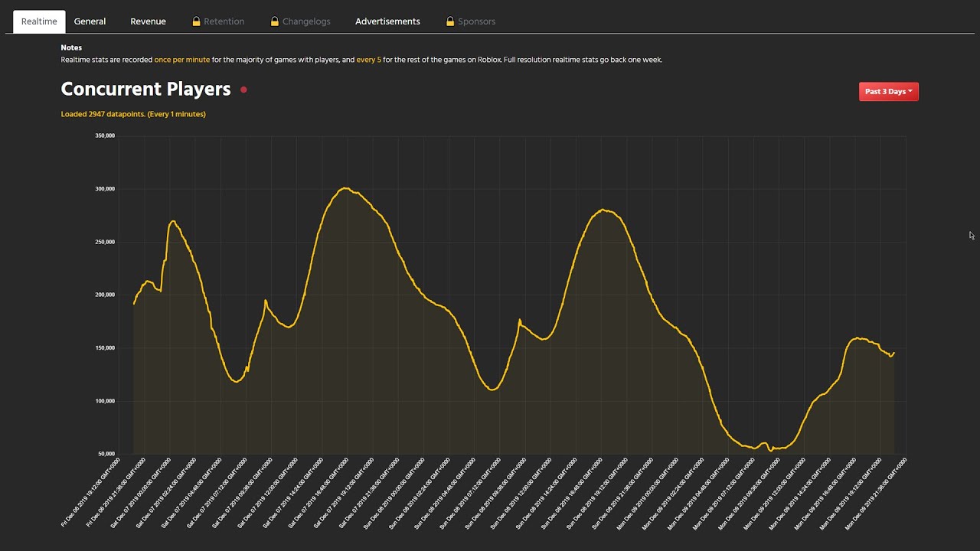The image size is (980, 551).
Task: Click the highlighted 'once per minute' text
Action: [x=182, y=60]
